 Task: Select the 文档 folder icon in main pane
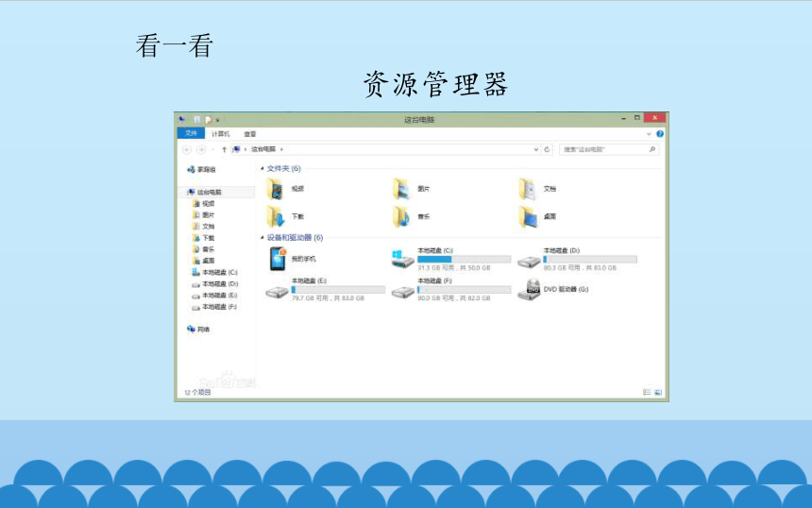(x=528, y=189)
